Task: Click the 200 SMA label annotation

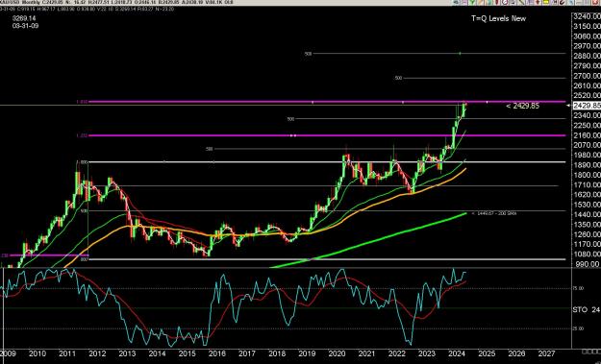Action: pyautogui.click(x=494, y=213)
